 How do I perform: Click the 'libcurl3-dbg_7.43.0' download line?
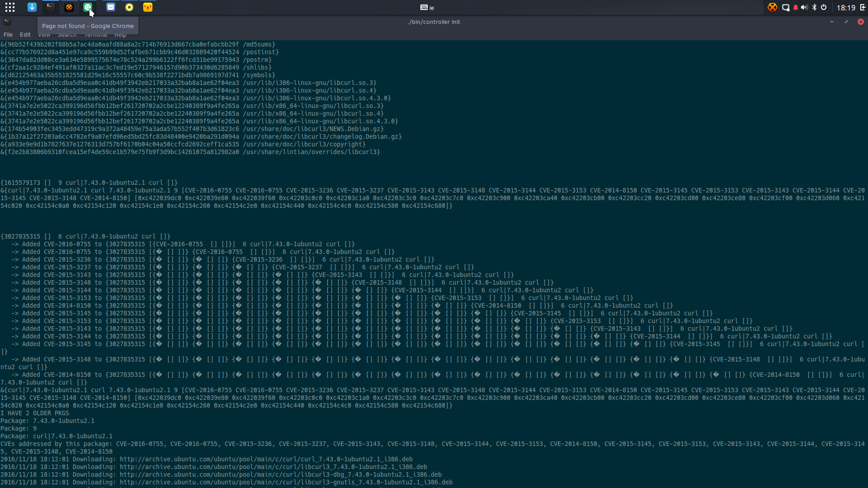pos(221,474)
